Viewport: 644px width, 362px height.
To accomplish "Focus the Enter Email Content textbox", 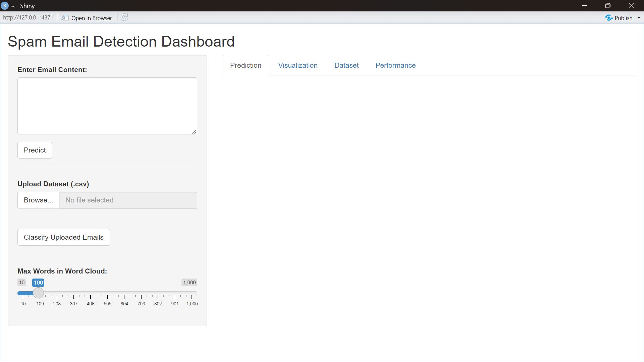I will (x=107, y=106).
